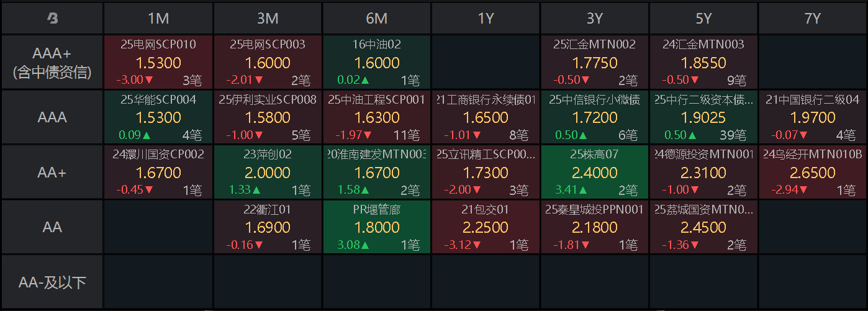
Task: Click the AAA rating row label
Action: pos(52,117)
